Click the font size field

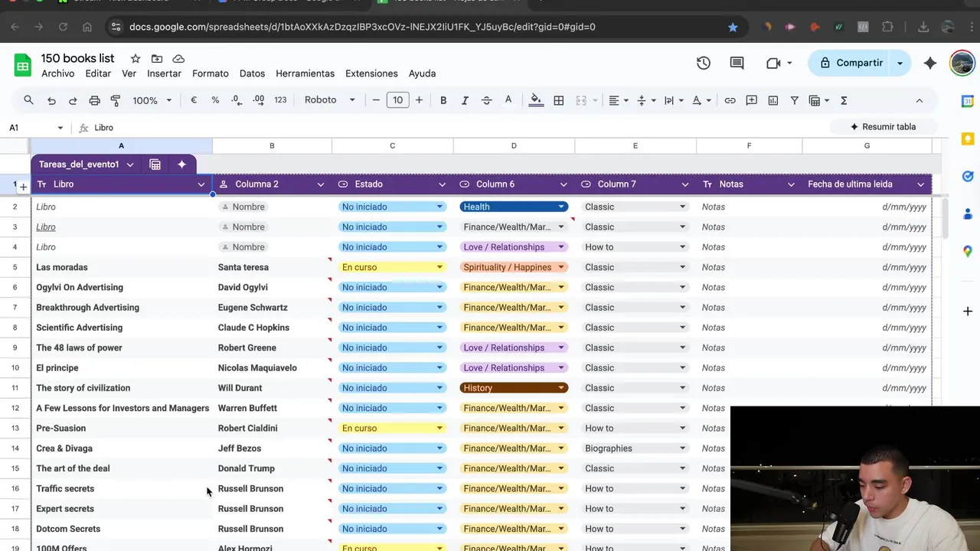[x=398, y=100]
